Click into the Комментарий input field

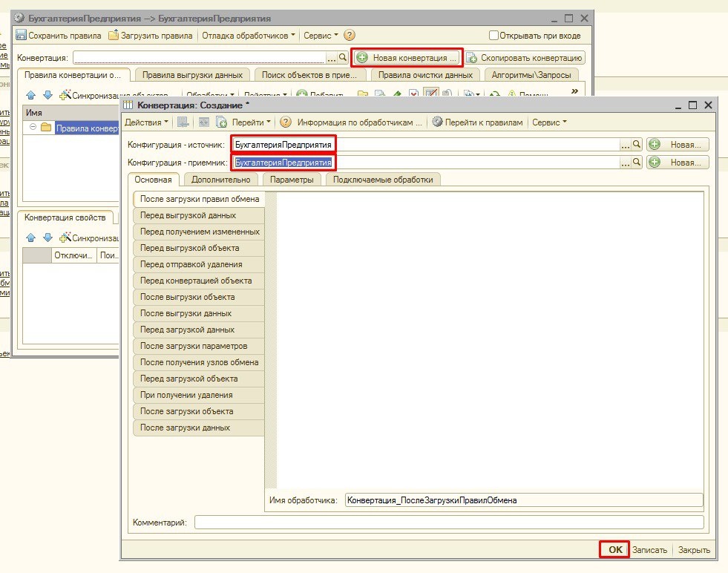click(449, 523)
